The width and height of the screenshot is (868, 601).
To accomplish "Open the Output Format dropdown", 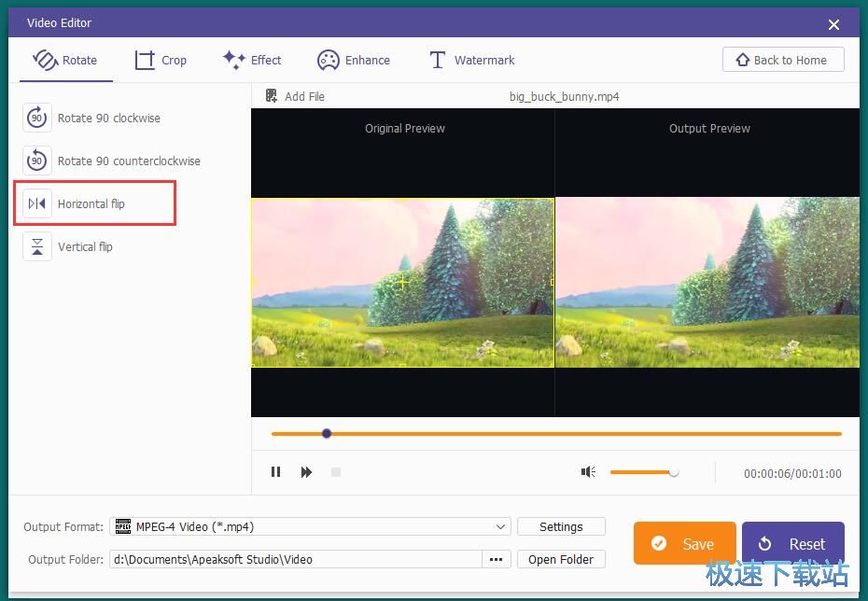I will pos(310,527).
